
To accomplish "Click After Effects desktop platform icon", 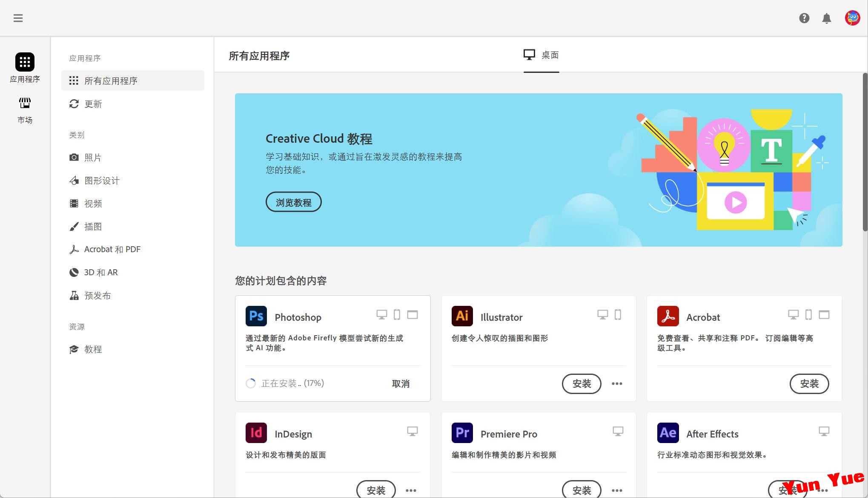I will coord(824,432).
